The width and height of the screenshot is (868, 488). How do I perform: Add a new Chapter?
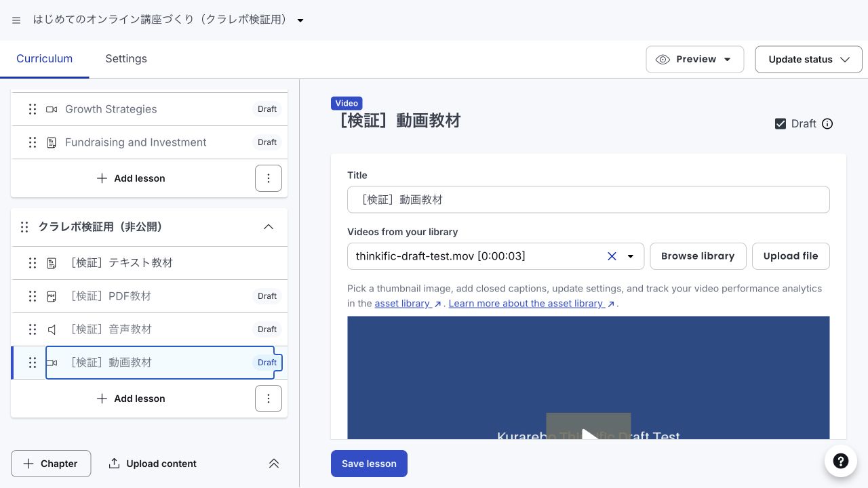click(x=51, y=464)
